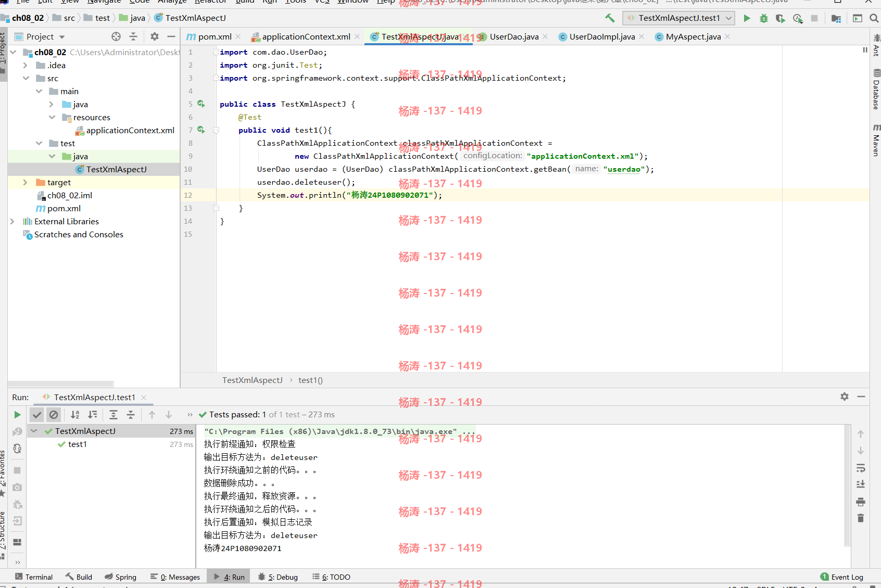Screen dimensions: 881x588
Task: Open run configuration dropdown TestXmlAspectJ.test1
Action: click(x=679, y=18)
